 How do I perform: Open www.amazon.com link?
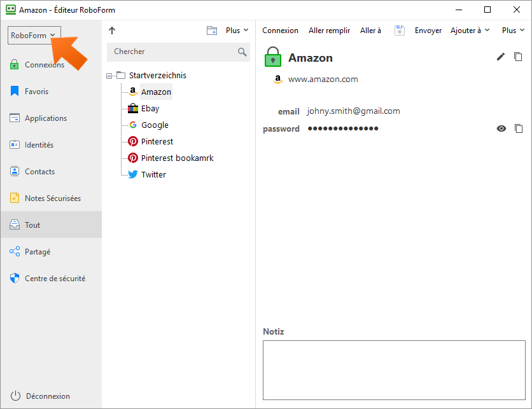click(x=323, y=80)
